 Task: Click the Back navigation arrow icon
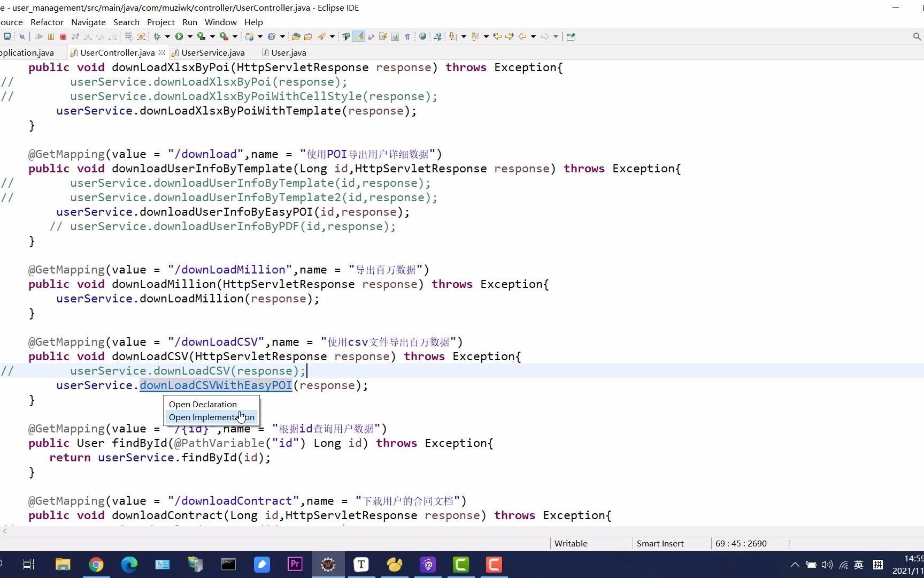[522, 36]
